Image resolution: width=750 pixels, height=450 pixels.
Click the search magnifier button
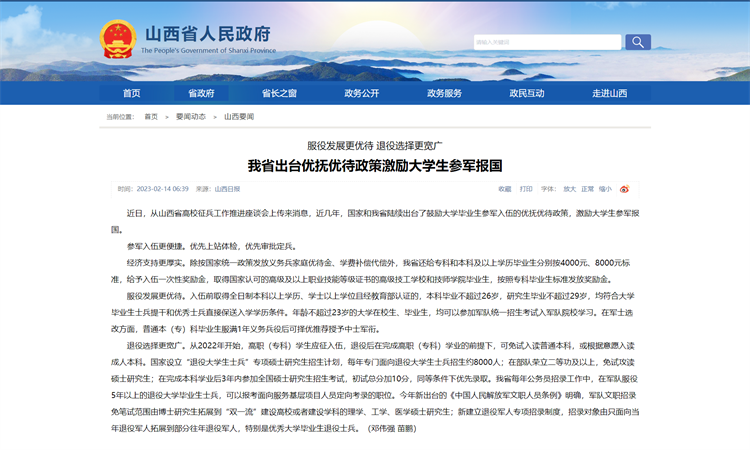[x=637, y=42]
